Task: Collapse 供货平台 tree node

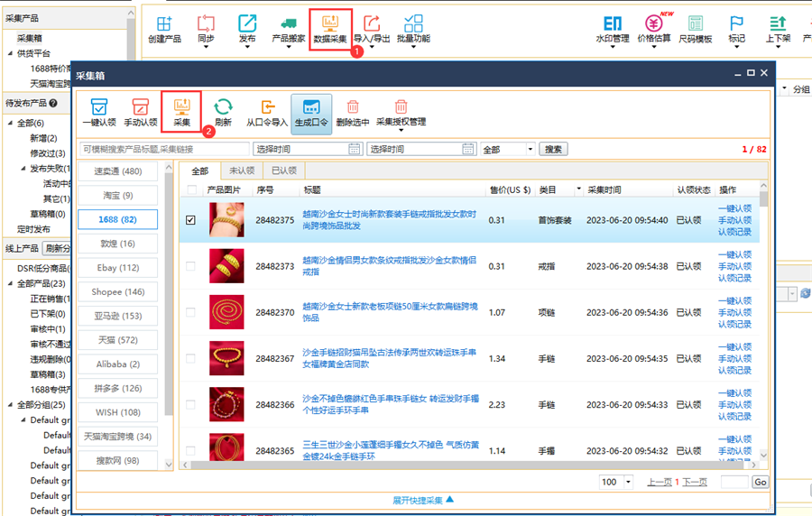Action: pyautogui.click(x=10, y=53)
